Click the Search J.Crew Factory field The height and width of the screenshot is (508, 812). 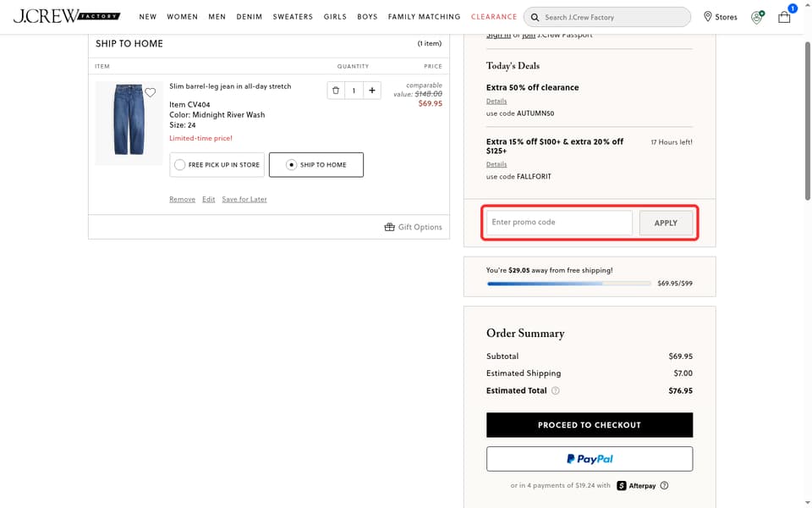click(x=607, y=17)
